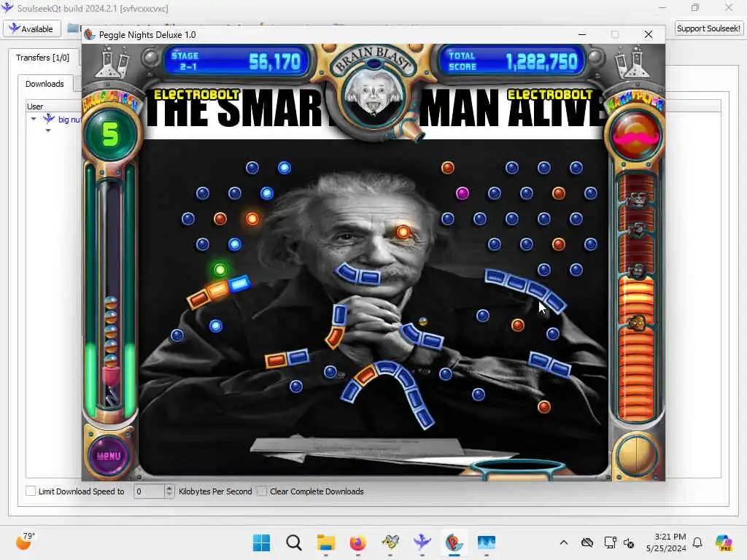747x560 pixels.
Task: Switch to Transfers [1/0] tab
Action: click(42, 58)
